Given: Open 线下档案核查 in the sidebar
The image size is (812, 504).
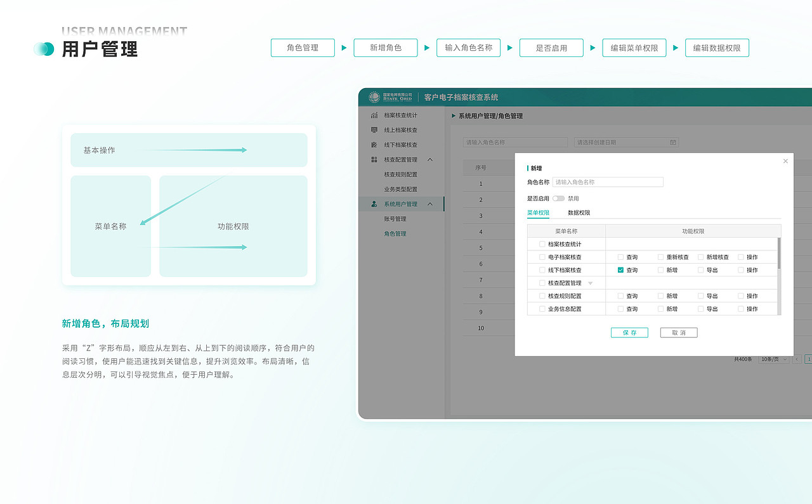Looking at the screenshot, I should (401, 145).
